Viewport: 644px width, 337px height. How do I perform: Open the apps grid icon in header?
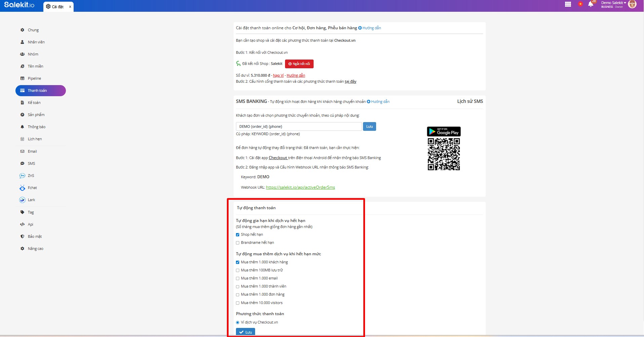click(568, 4)
